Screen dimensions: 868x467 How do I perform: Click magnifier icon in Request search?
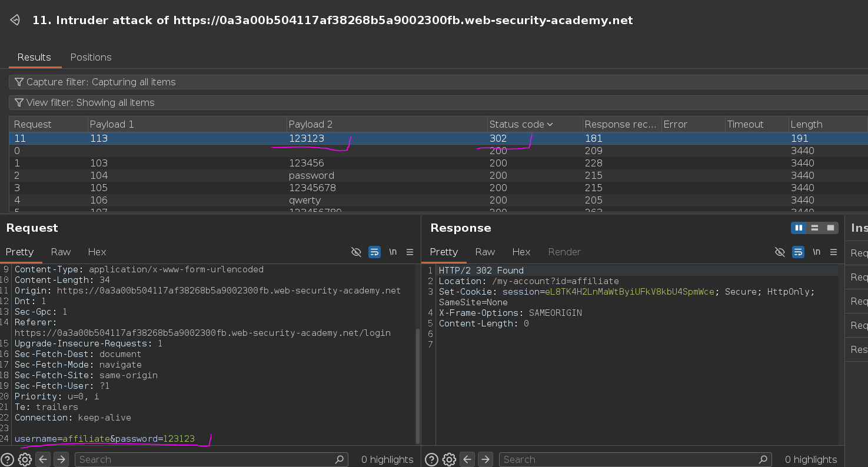click(x=339, y=459)
